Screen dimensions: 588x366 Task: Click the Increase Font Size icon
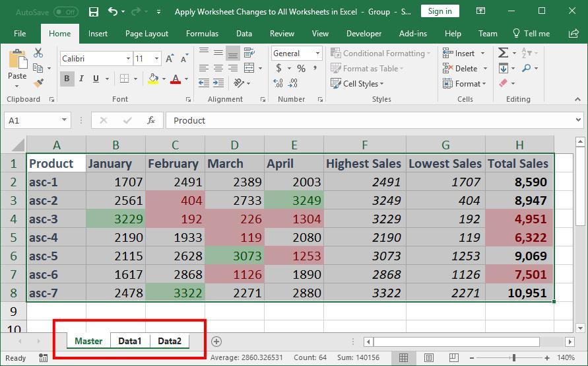(170, 59)
